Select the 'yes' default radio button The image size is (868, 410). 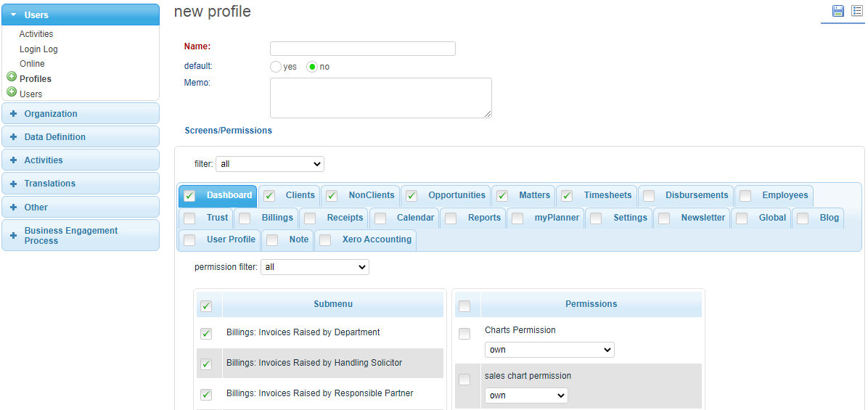[276, 67]
